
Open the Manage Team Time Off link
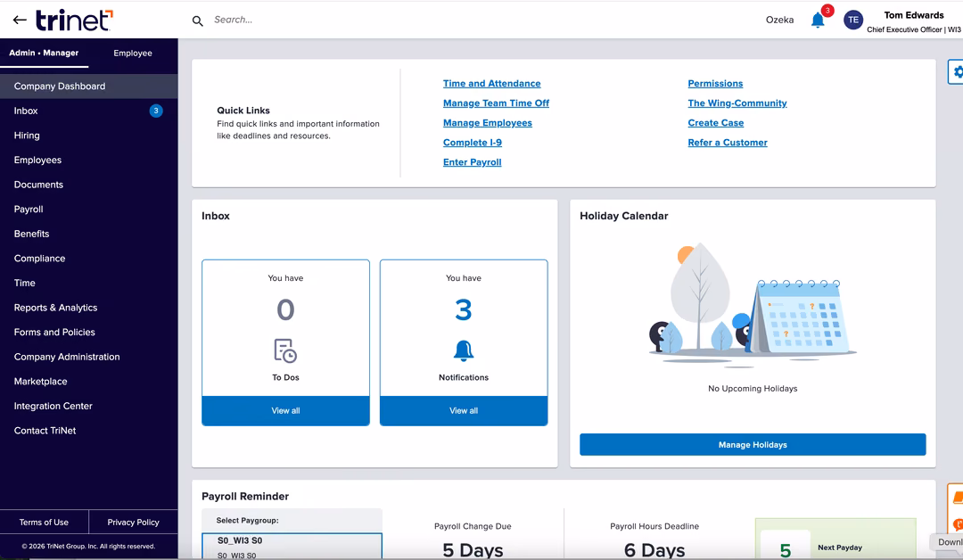click(496, 103)
